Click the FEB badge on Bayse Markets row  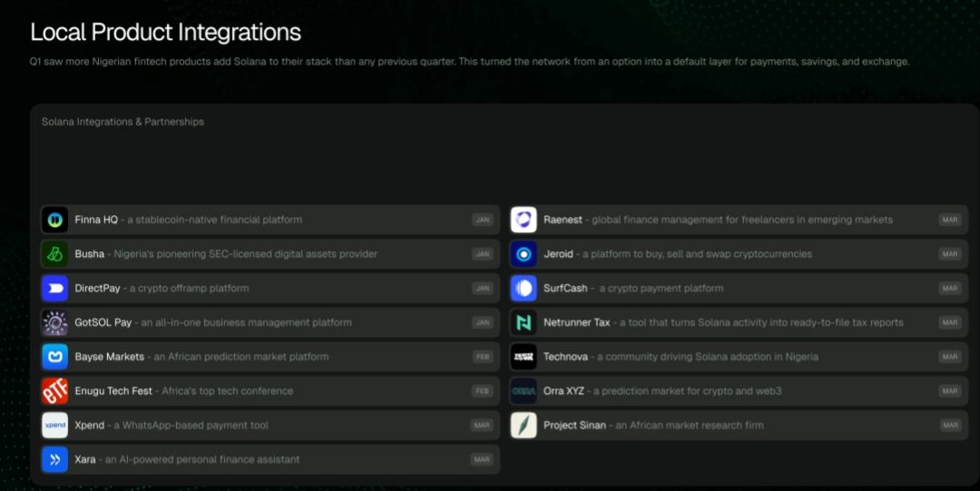click(x=482, y=357)
